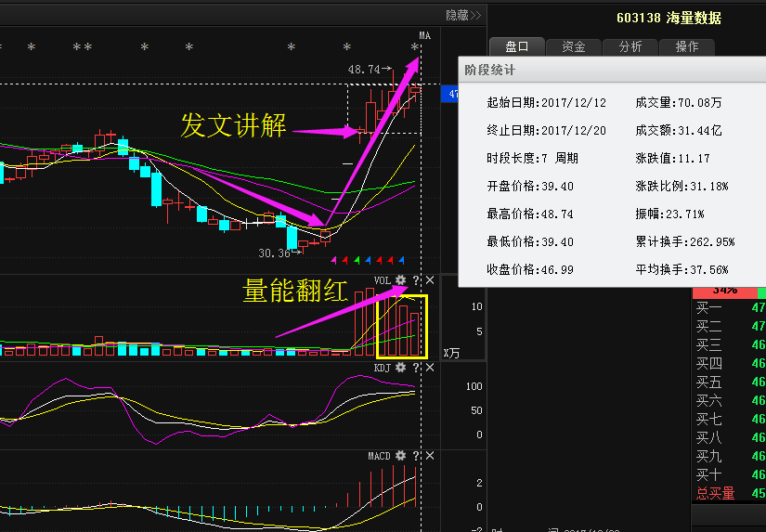Click the 阶段统计 dialog title bar

click(x=612, y=70)
